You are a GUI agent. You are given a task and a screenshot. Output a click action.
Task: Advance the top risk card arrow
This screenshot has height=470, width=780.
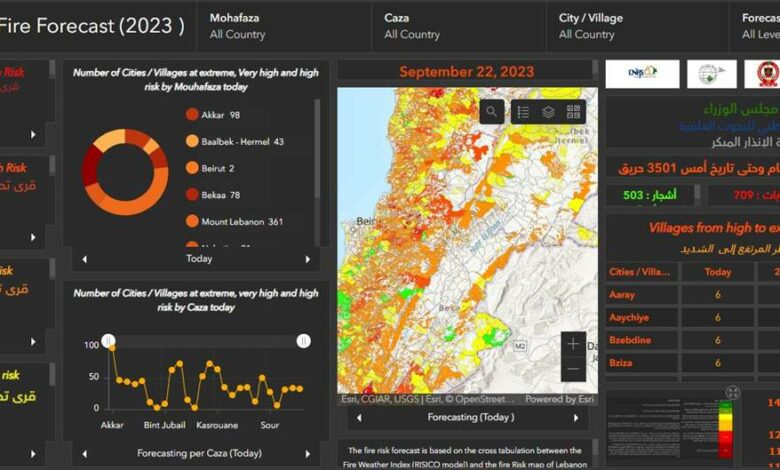[x=33, y=134]
